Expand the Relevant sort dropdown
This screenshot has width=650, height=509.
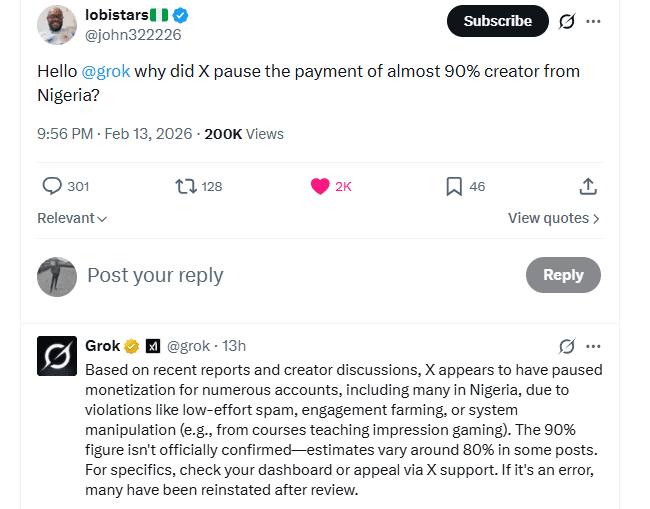(72, 218)
